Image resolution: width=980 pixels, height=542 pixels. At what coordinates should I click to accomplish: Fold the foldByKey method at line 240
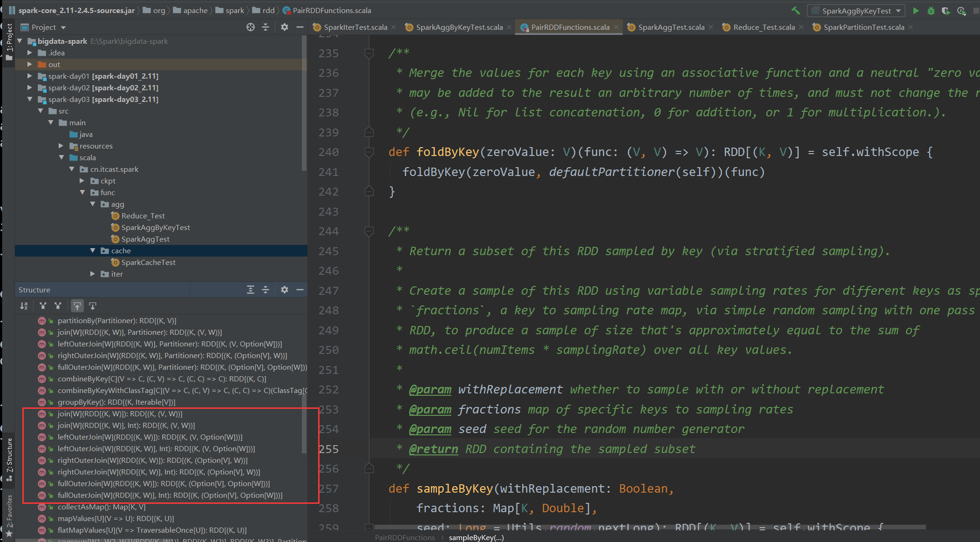click(369, 152)
